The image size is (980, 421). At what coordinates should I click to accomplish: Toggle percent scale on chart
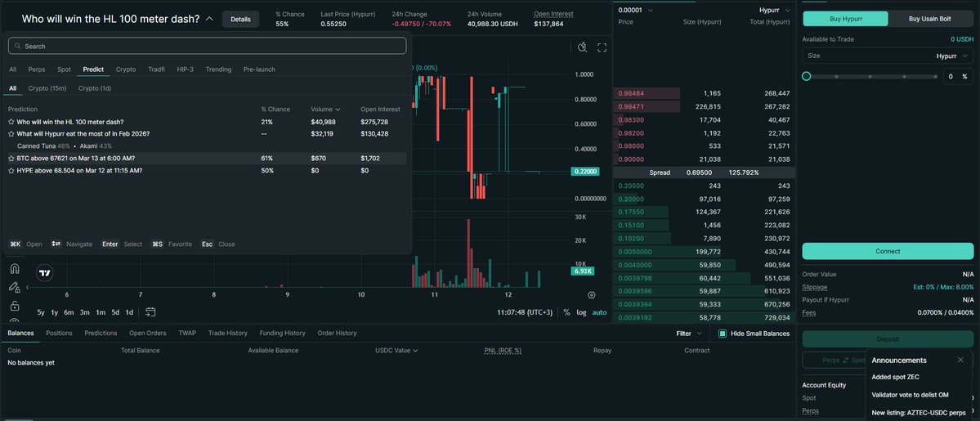pos(566,312)
